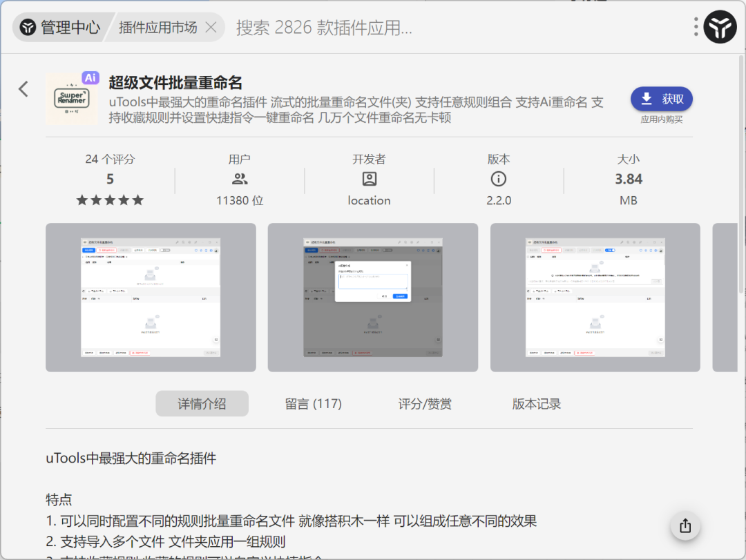The width and height of the screenshot is (746, 560).
Task: Click the floating share button
Action: pyautogui.click(x=685, y=525)
